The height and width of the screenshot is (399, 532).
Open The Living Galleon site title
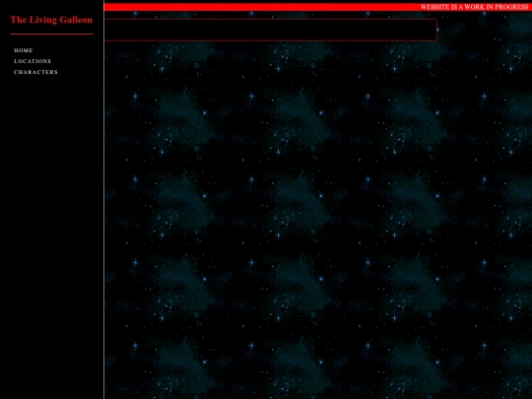[x=51, y=20]
